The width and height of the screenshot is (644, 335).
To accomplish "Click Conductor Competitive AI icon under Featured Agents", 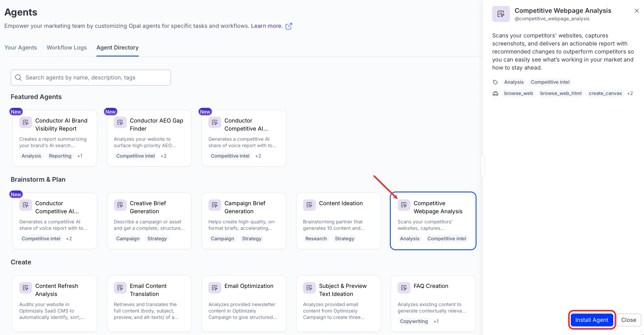I will [x=215, y=123].
